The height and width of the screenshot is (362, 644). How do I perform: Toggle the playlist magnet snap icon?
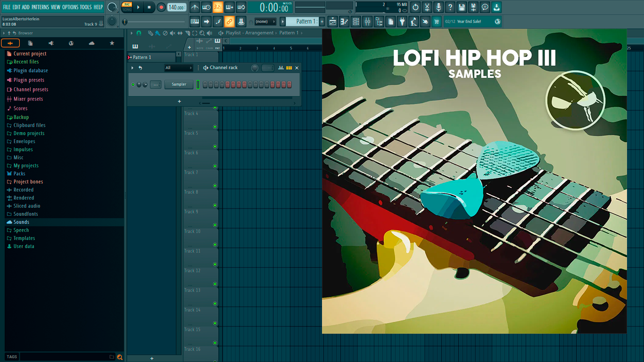(139, 33)
